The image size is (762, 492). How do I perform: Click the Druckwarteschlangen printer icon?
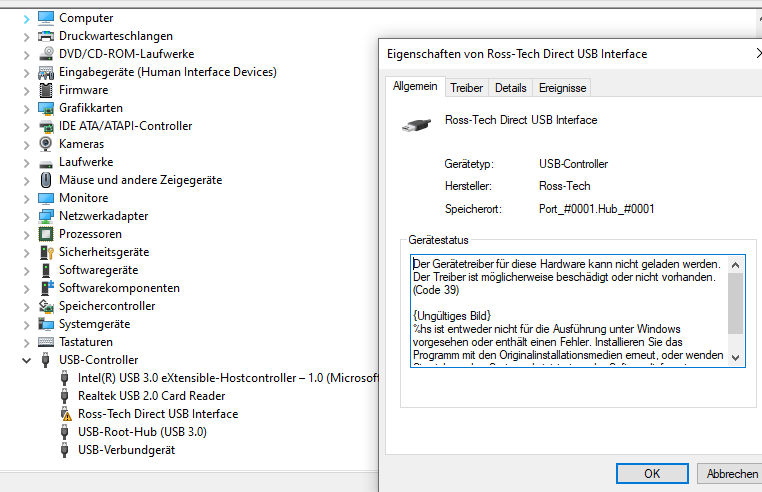46,36
